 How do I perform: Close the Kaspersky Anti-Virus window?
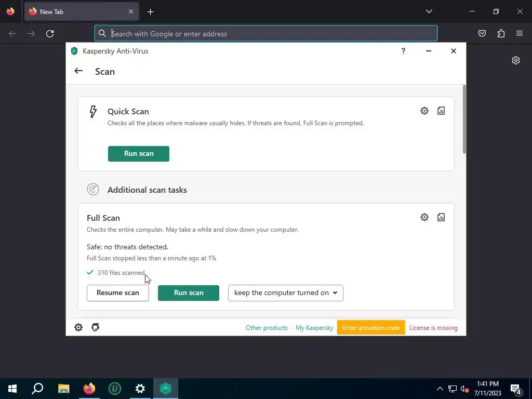453,51
